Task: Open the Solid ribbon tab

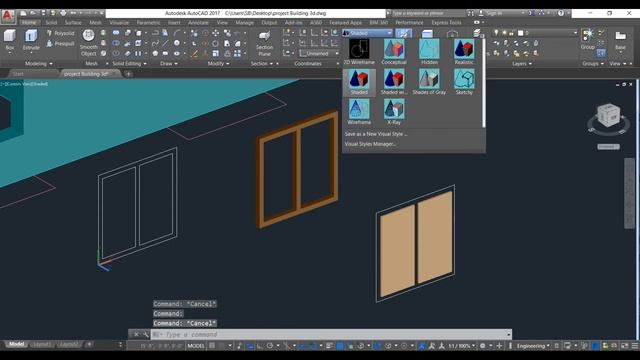Action: tap(51, 23)
